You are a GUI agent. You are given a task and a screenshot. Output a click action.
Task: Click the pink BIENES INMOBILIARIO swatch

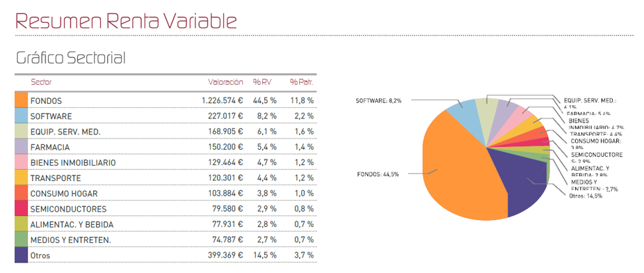(x=21, y=162)
